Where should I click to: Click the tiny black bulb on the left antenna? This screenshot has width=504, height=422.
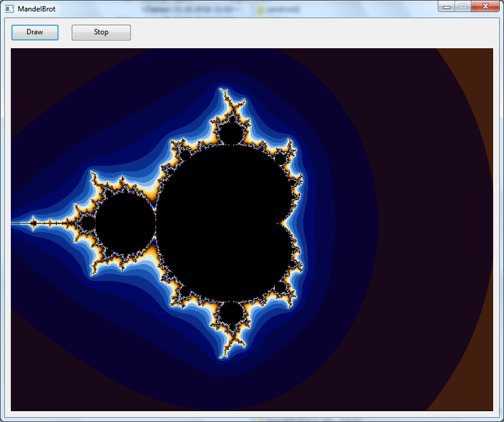(x=88, y=223)
